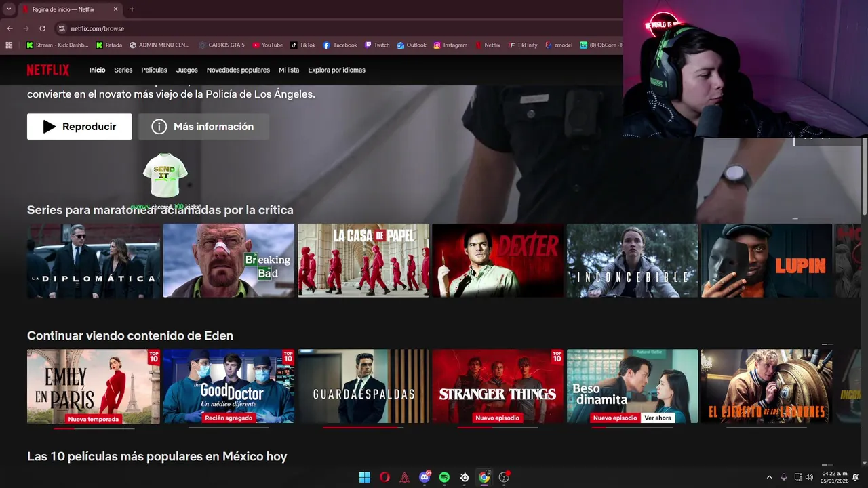Click the taskbar volume icon
The height and width of the screenshot is (488, 868).
point(809,477)
